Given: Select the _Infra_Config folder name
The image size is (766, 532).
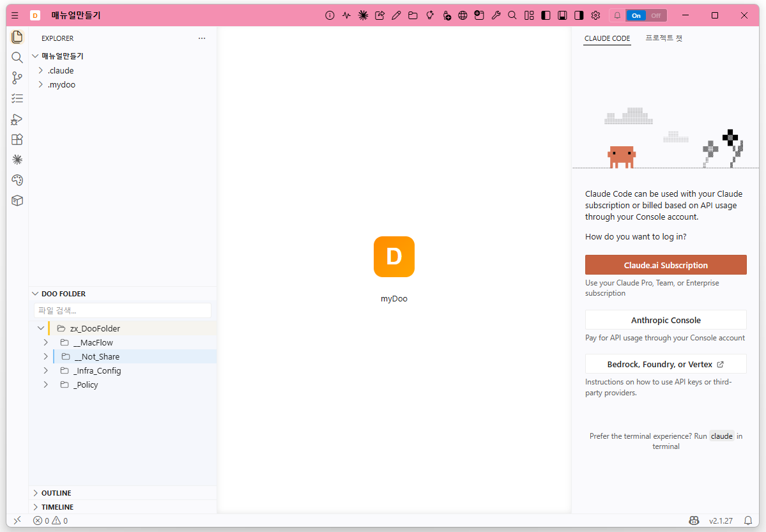Looking at the screenshot, I should click(97, 371).
